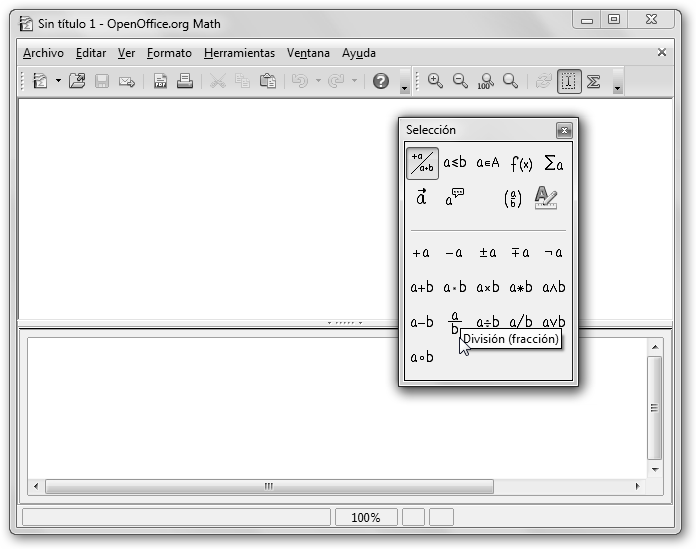Viewport: 696px width, 549px height.
Task: Click the 100% zoom status field
Action: point(365,517)
